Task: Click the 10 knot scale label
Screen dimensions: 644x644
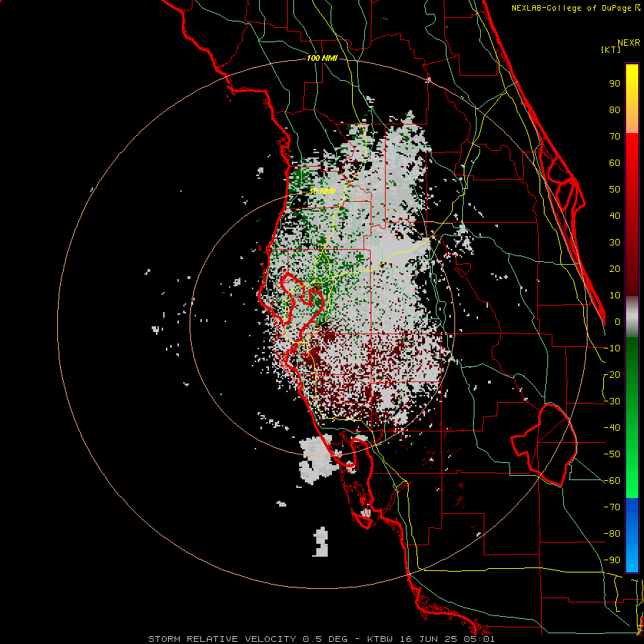Action: (x=615, y=296)
